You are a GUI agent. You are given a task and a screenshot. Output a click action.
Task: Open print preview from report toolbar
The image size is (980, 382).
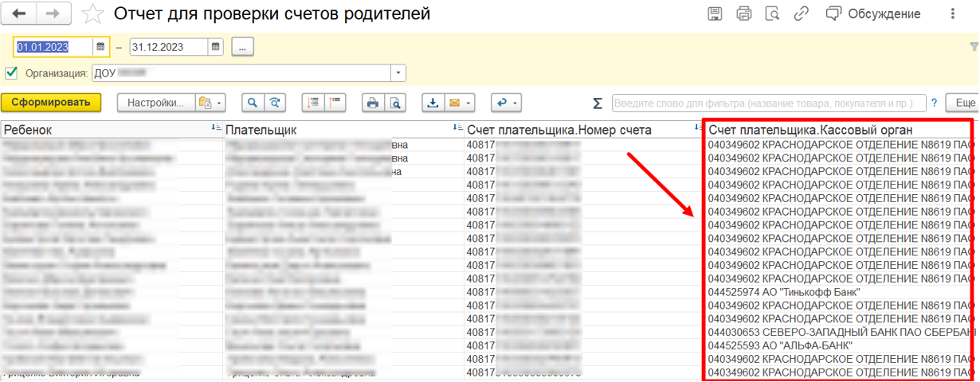pos(394,103)
